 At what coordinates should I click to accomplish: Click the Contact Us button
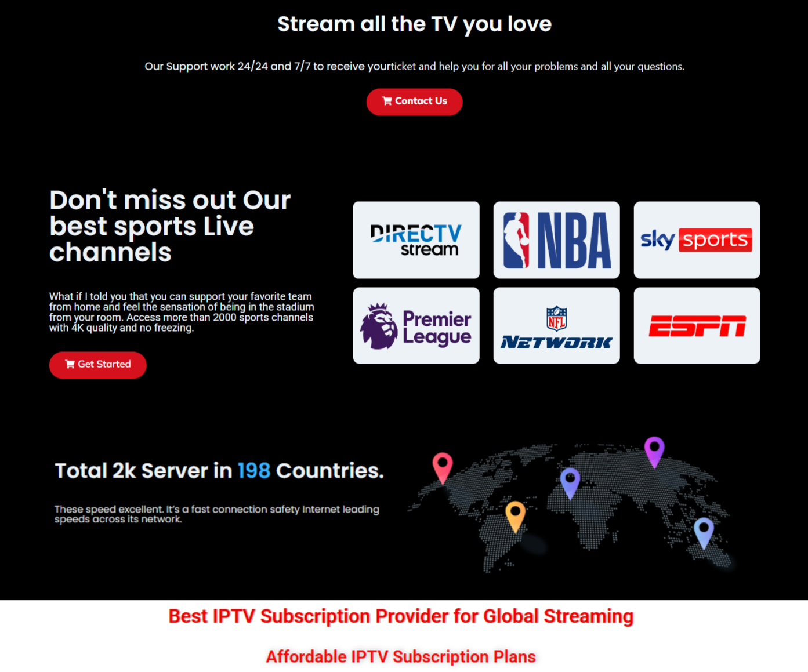(x=414, y=101)
